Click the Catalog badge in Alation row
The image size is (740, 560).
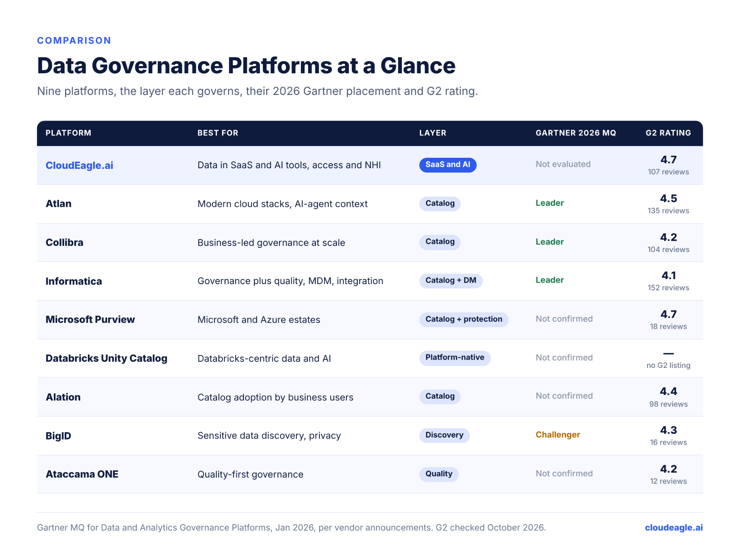(440, 396)
